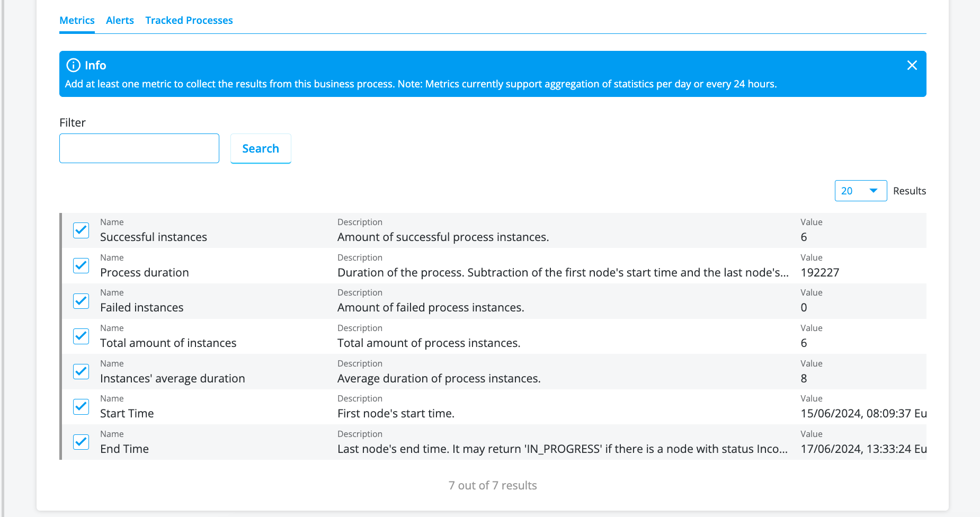
Task: Click the Info circle icon in banner
Action: point(73,65)
